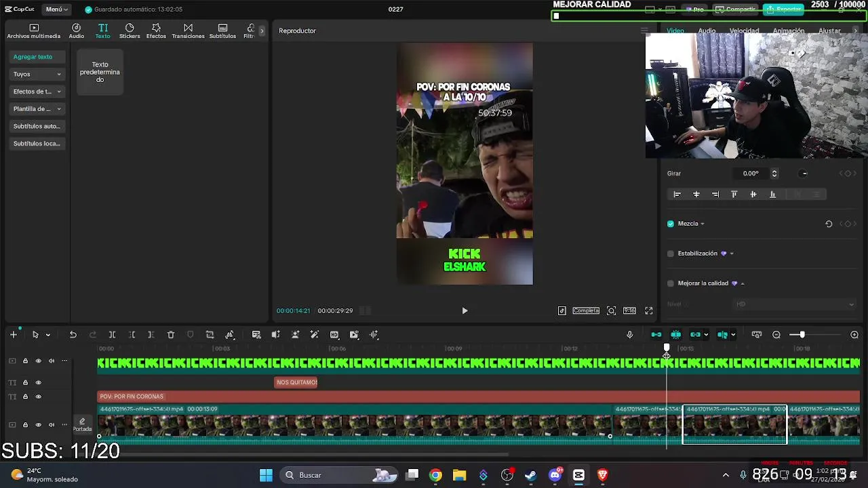Align the clip to the top
The image size is (868, 488).
pos(734,195)
